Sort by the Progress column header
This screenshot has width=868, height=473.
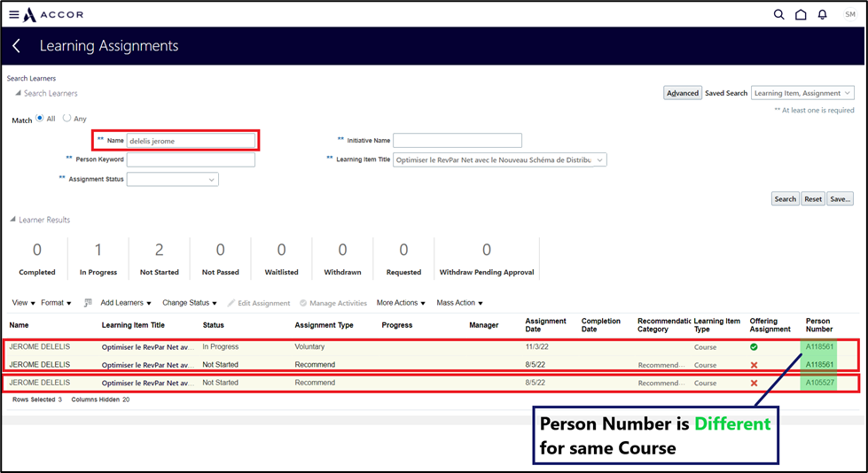pyautogui.click(x=397, y=325)
